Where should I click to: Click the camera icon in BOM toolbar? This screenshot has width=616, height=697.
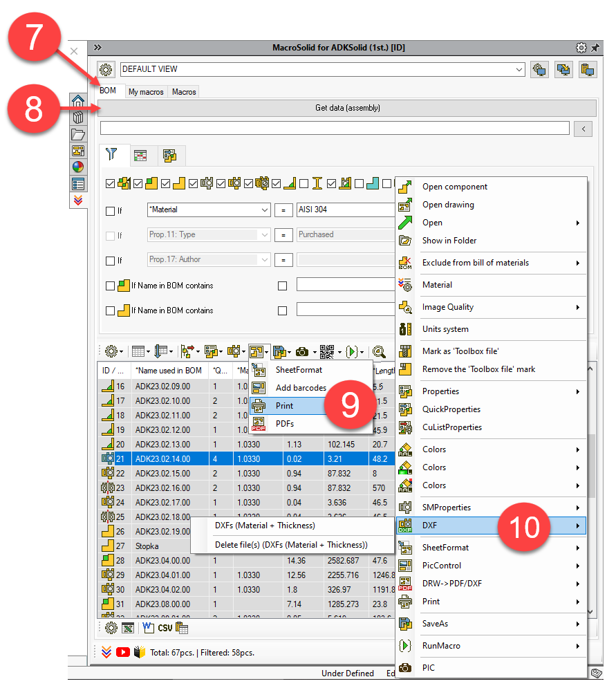[302, 352]
